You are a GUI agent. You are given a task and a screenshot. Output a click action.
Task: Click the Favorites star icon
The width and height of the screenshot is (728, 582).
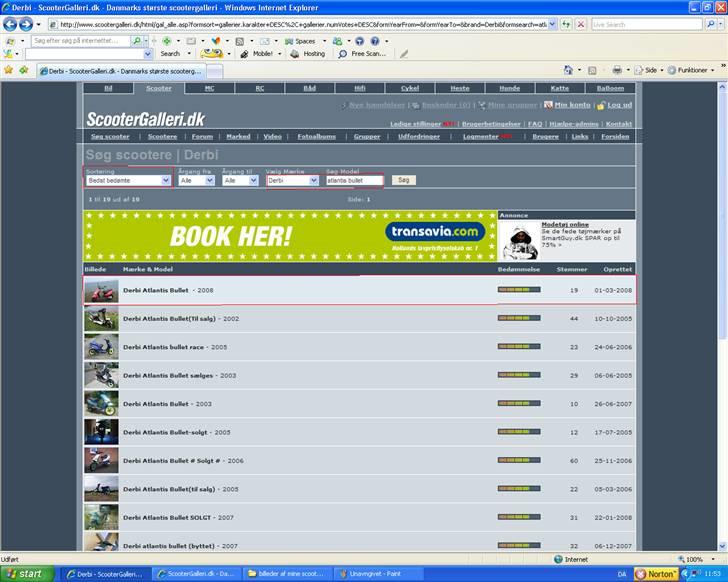[x=9, y=70]
